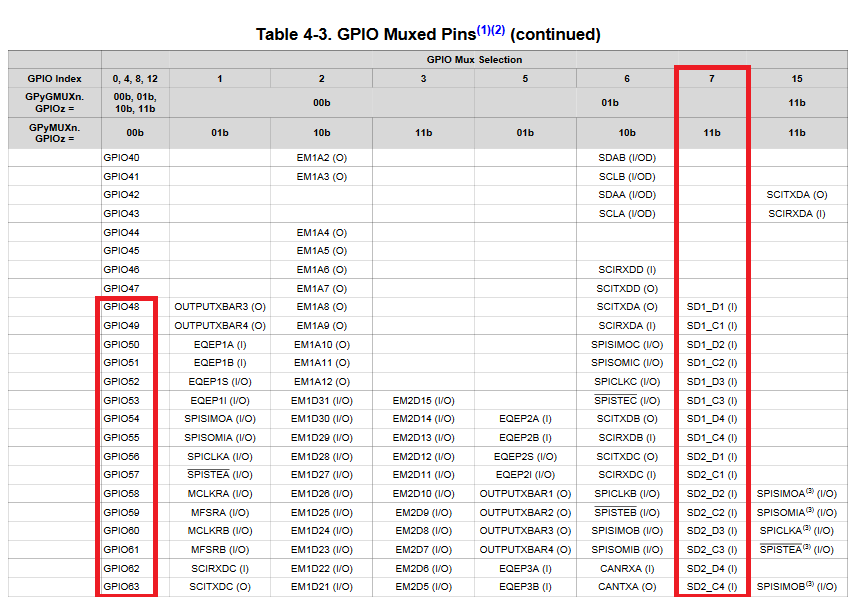Click OUTPUTXBAR4 (O) in GPIO49 row
Screen dimensions: 851x597
220,326
